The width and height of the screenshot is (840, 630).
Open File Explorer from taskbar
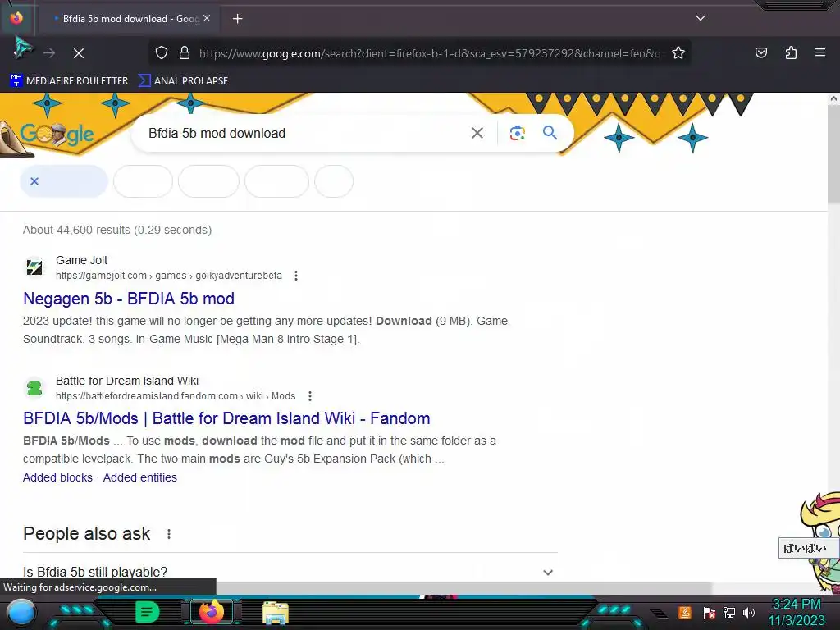[276, 612]
